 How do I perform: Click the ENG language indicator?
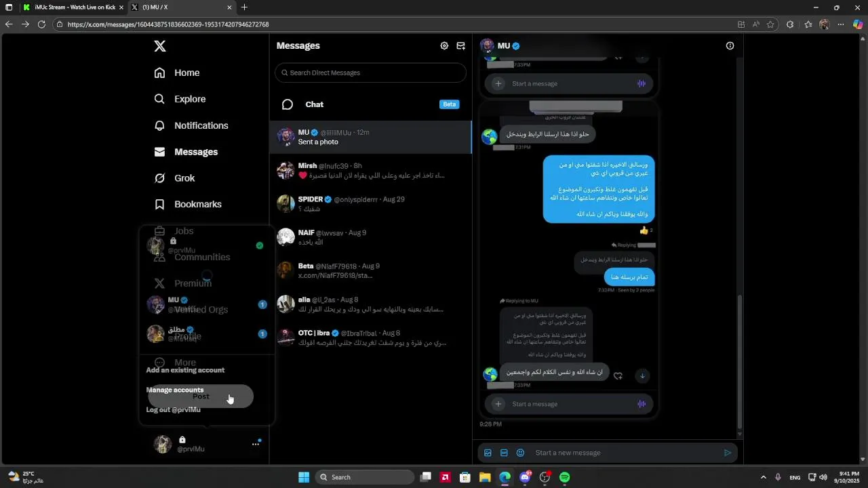point(795,477)
